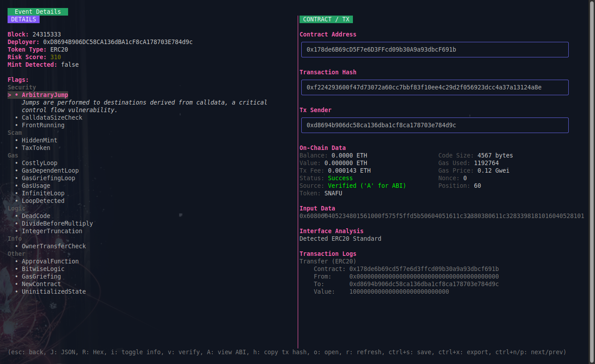This screenshot has width=595, height=364.
Task: Select the TaxToken flag
Action: pyautogui.click(x=36, y=148)
